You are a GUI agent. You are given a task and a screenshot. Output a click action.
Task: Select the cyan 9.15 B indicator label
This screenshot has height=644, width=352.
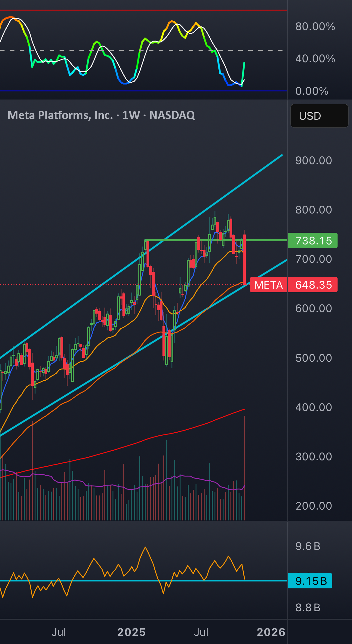[310, 581]
